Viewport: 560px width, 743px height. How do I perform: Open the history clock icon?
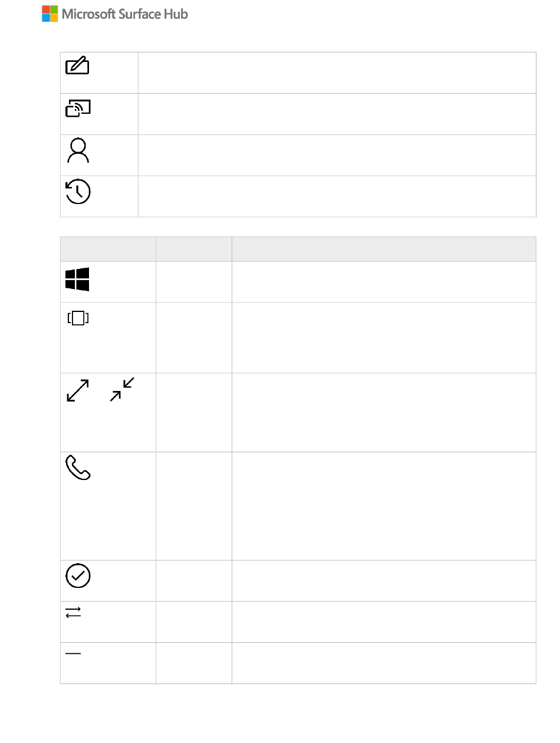coord(78,192)
